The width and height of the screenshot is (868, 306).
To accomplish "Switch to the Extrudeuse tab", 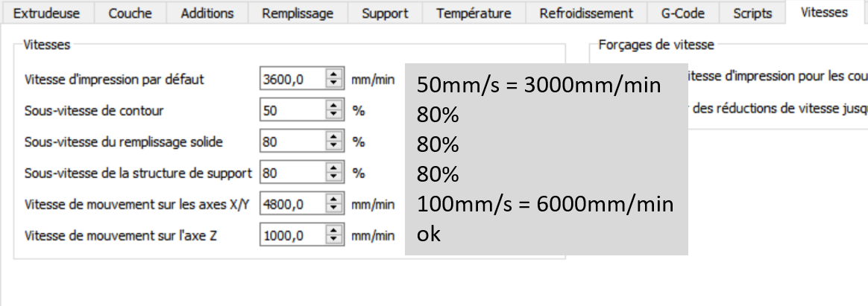I will [x=48, y=13].
